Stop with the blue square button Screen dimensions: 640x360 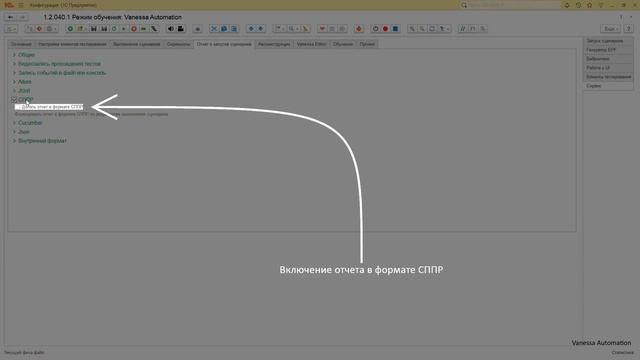tap(395, 29)
